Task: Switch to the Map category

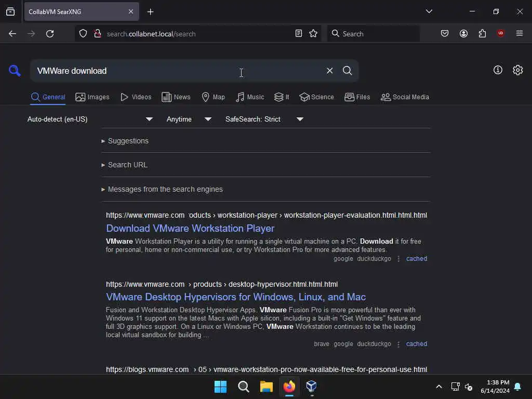Action: click(213, 97)
